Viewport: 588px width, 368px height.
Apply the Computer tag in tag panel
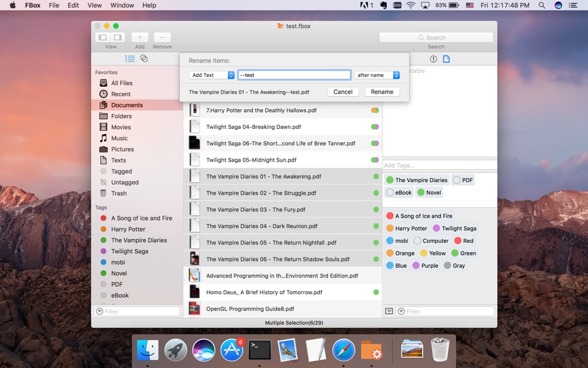click(431, 241)
